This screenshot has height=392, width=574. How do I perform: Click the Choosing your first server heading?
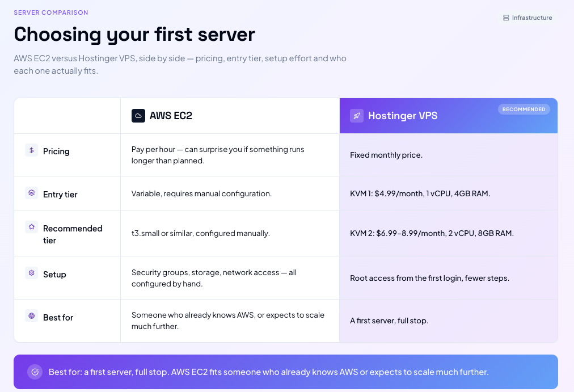point(134,35)
